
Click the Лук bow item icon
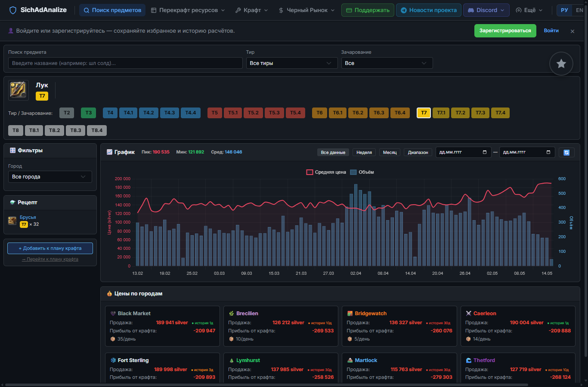point(19,90)
